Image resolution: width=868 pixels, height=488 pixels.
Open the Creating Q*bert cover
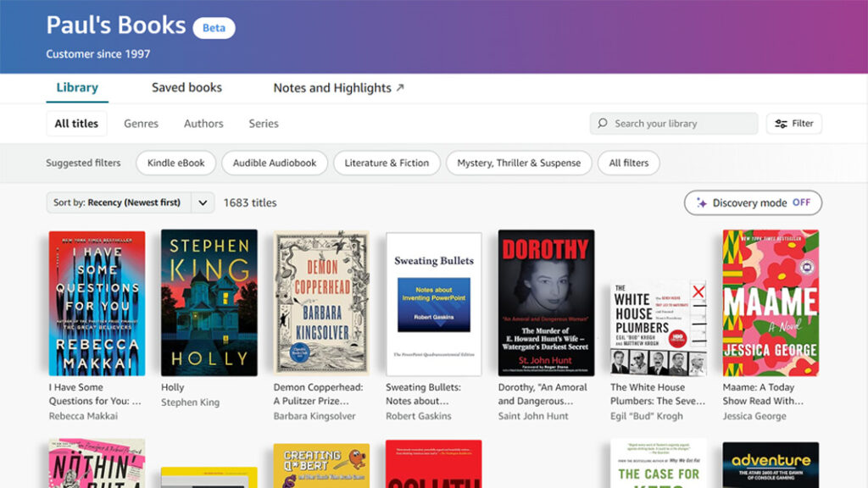point(321,466)
